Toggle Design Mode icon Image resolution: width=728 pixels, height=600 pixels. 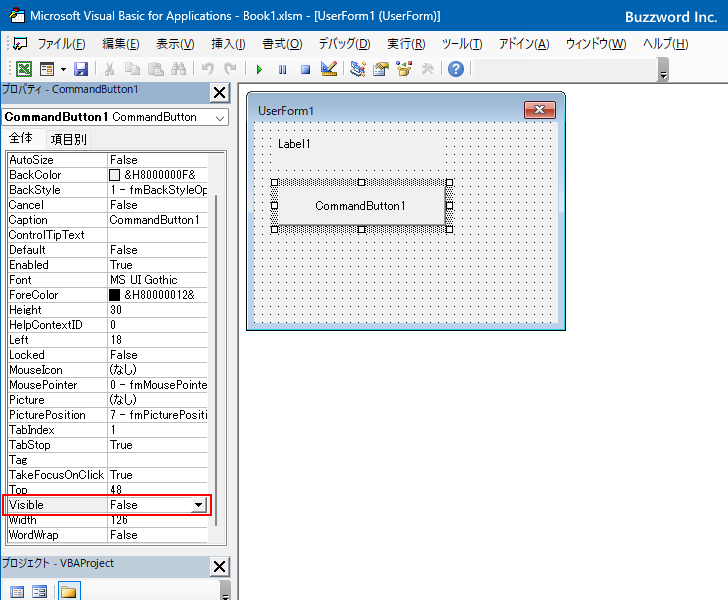pos(329,69)
